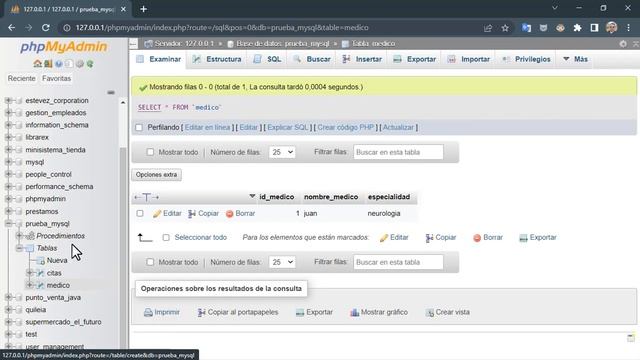The image size is (640, 360).
Task: Click Editar en línea link
Action: tap(207, 127)
